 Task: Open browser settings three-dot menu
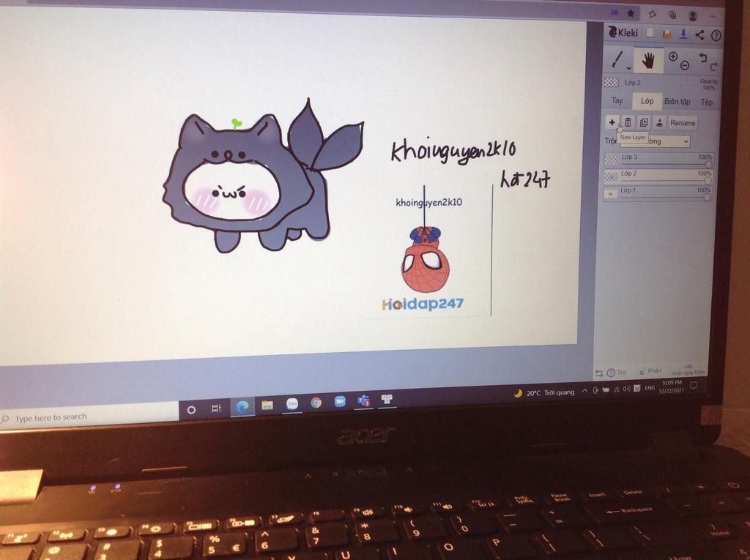(x=713, y=16)
